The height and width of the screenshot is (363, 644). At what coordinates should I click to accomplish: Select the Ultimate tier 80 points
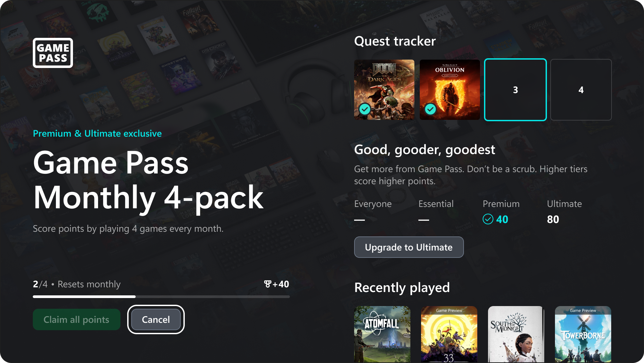[553, 219]
